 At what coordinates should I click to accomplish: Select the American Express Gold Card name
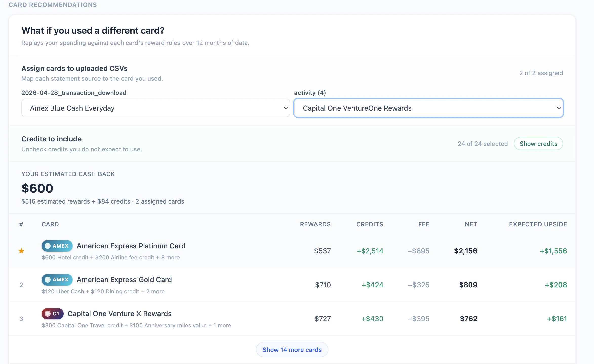point(124,280)
